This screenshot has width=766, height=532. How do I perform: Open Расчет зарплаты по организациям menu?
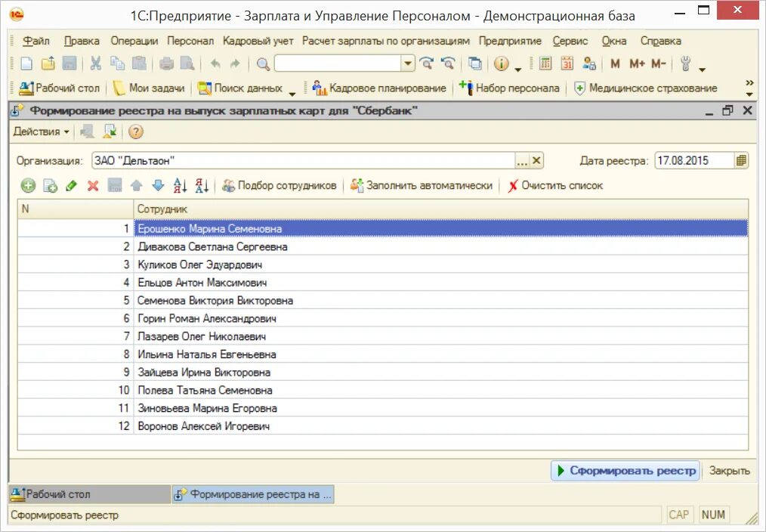pos(386,41)
